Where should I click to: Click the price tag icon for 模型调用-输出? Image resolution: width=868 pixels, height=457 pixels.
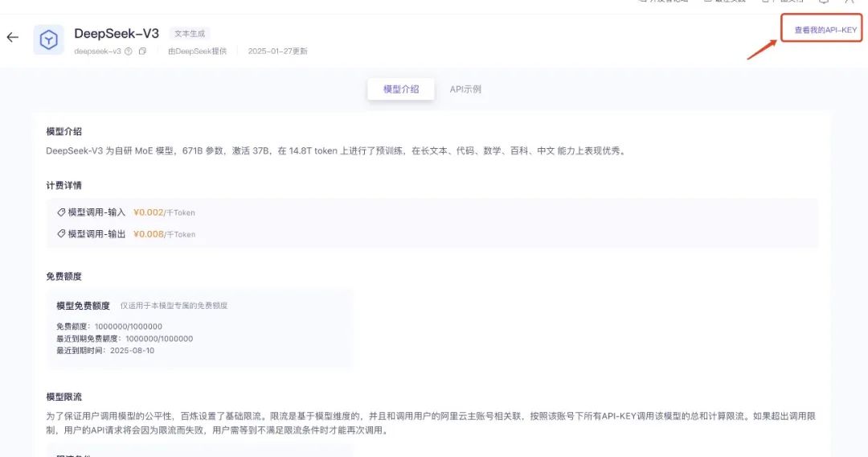[x=61, y=234]
